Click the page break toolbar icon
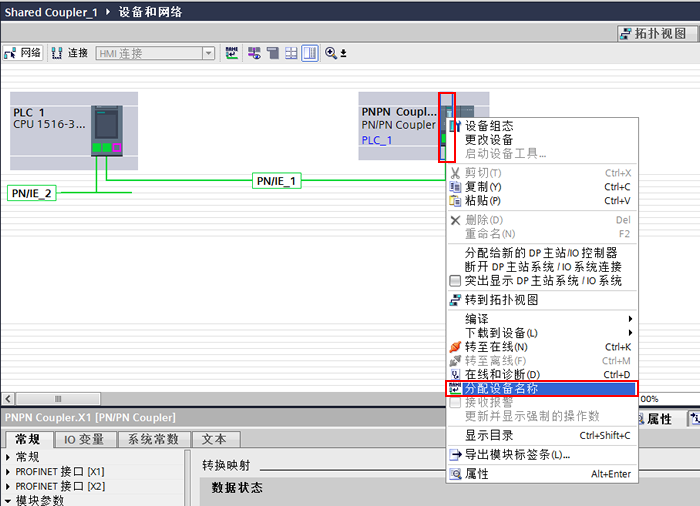Screen dimensions: 700x506 [x=273, y=53]
